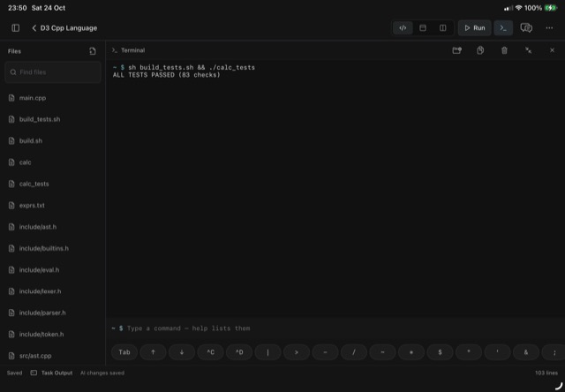
Task: Click the sh build_tests.sh command line
Action: (x=192, y=67)
